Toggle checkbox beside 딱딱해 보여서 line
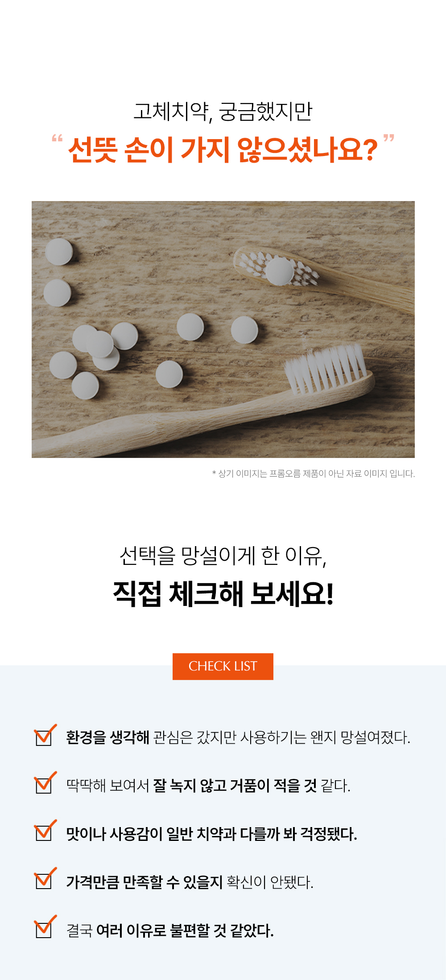446x980 pixels. coord(45,783)
